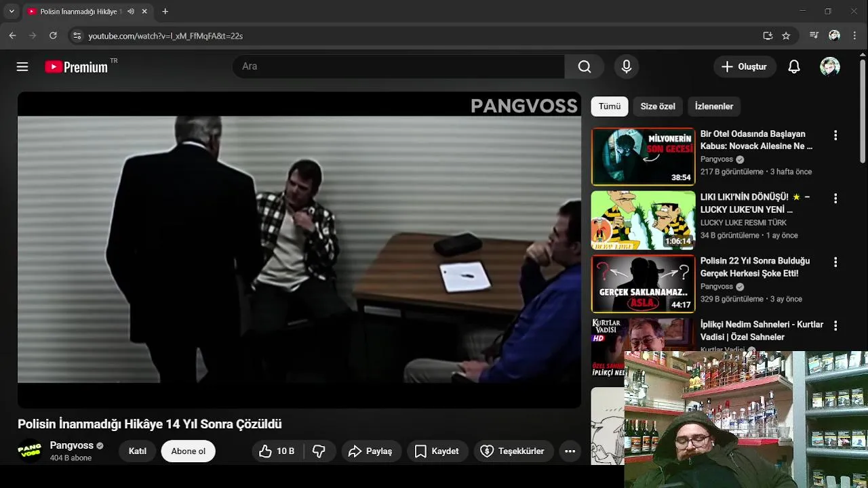This screenshot has width=868, height=488.
Task: Click the video player to pause
Action: [299, 250]
